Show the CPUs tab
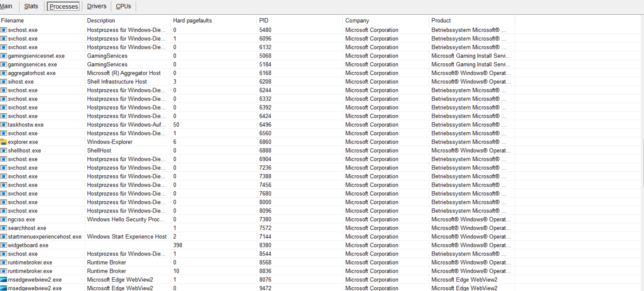Image resolution: width=644 pixels, height=291 pixels. 123,6
